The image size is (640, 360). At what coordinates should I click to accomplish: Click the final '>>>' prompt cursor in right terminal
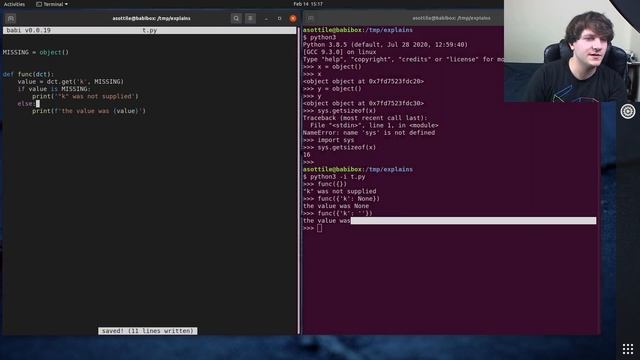point(319,229)
